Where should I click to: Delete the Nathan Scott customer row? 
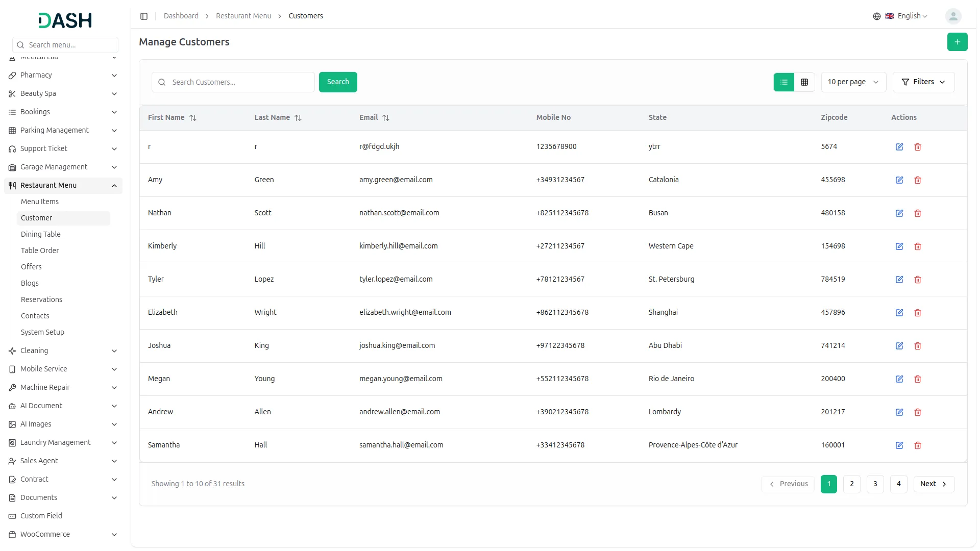[918, 213]
